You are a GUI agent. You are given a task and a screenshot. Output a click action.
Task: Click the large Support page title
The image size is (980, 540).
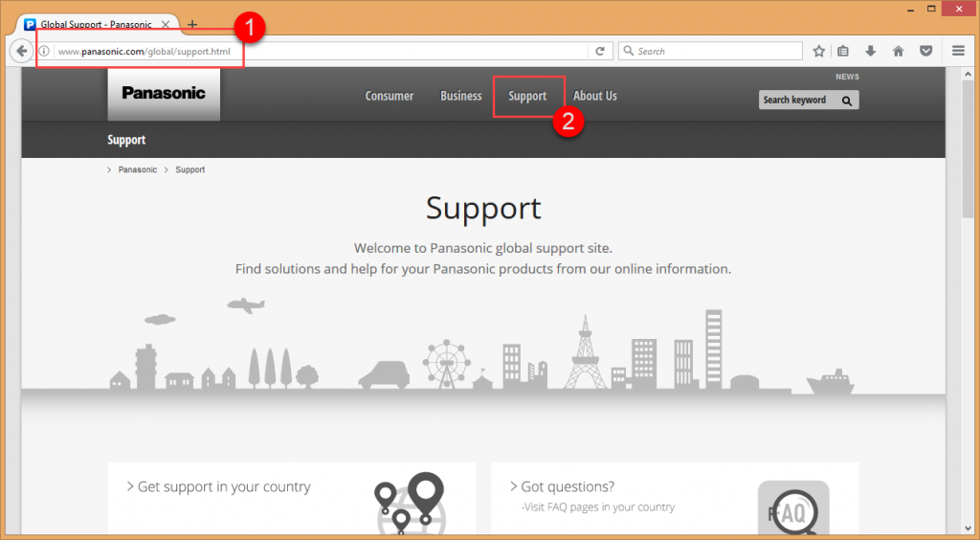pyautogui.click(x=483, y=209)
